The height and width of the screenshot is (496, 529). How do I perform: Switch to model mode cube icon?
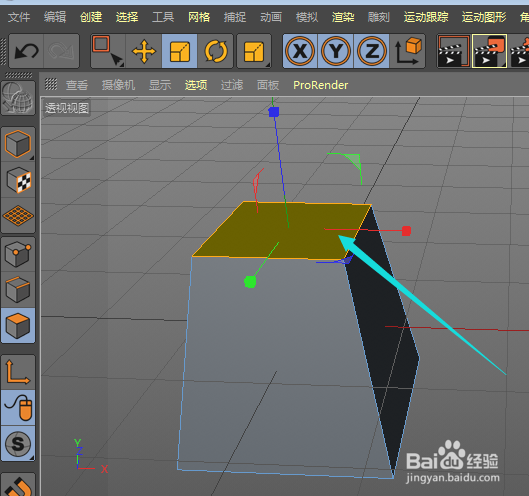pyautogui.click(x=18, y=144)
